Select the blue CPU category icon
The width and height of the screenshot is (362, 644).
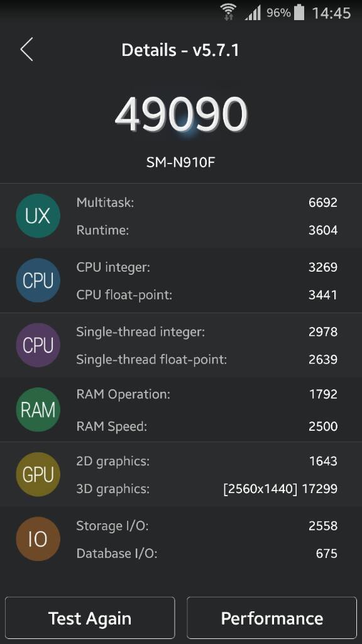tap(38, 280)
